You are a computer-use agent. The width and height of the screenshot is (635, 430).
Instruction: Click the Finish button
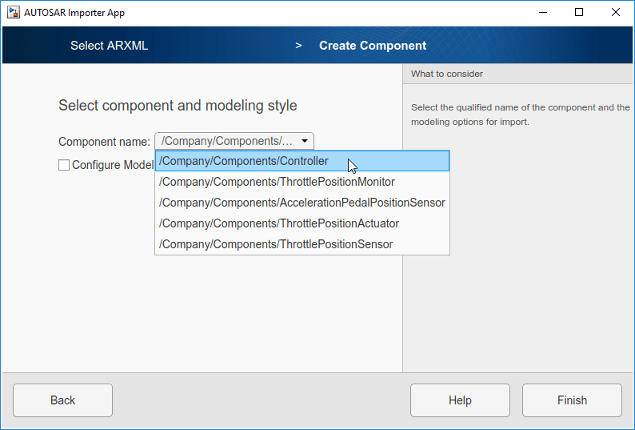(x=572, y=400)
